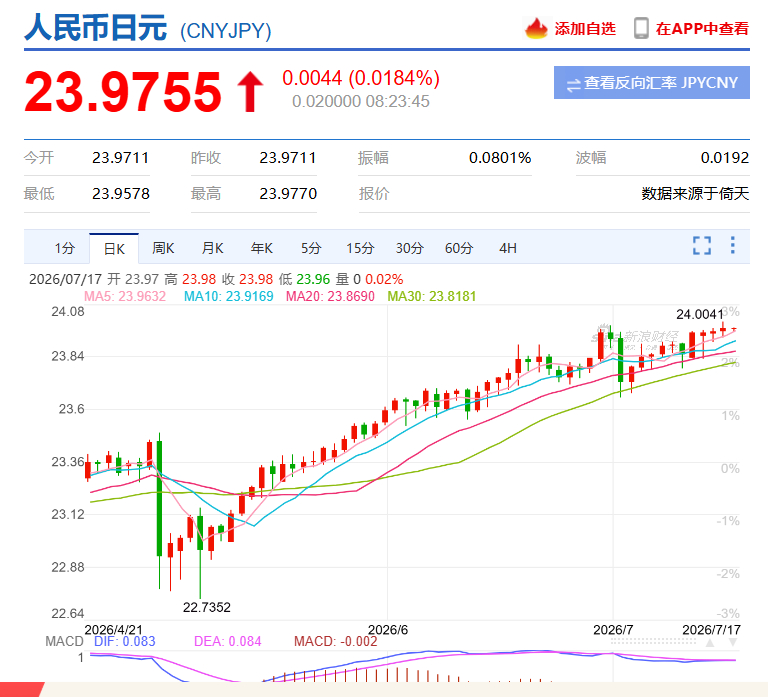
Task: Click the MA10: 23.9169 legend
Action: pos(228,296)
